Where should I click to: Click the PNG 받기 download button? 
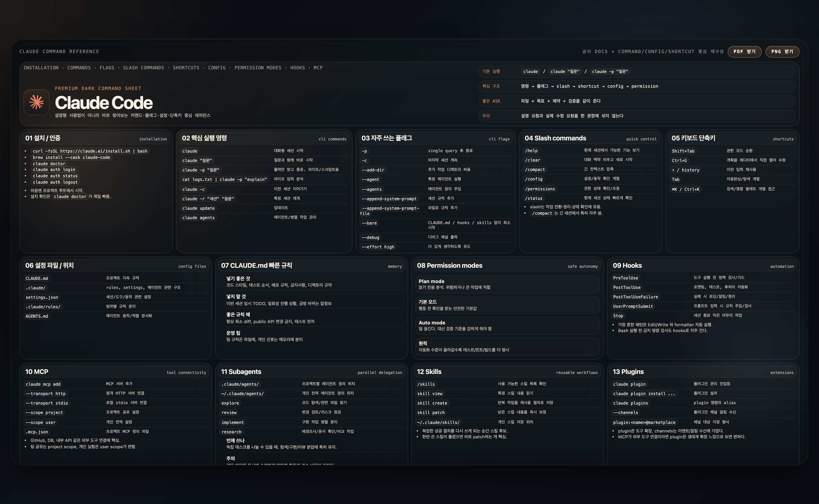[x=782, y=51]
